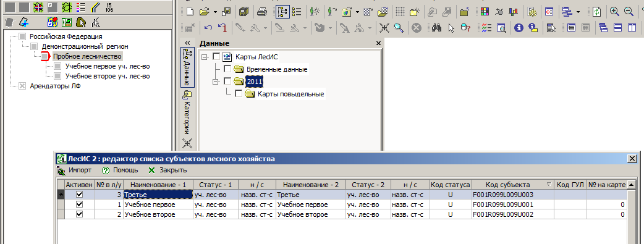This screenshot has width=644, height=244.
Task: Switch to the list view icon
Action: click(297, 12)
